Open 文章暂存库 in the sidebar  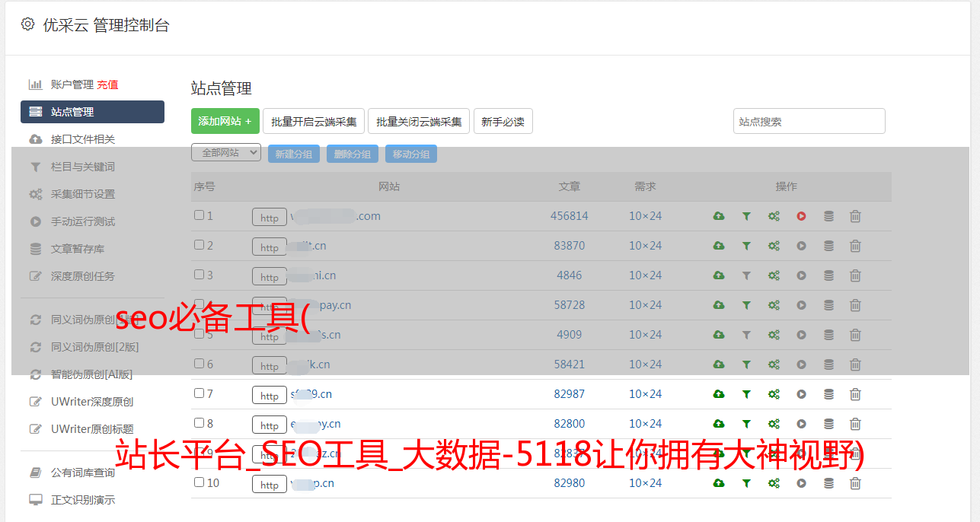pos(78,249)
